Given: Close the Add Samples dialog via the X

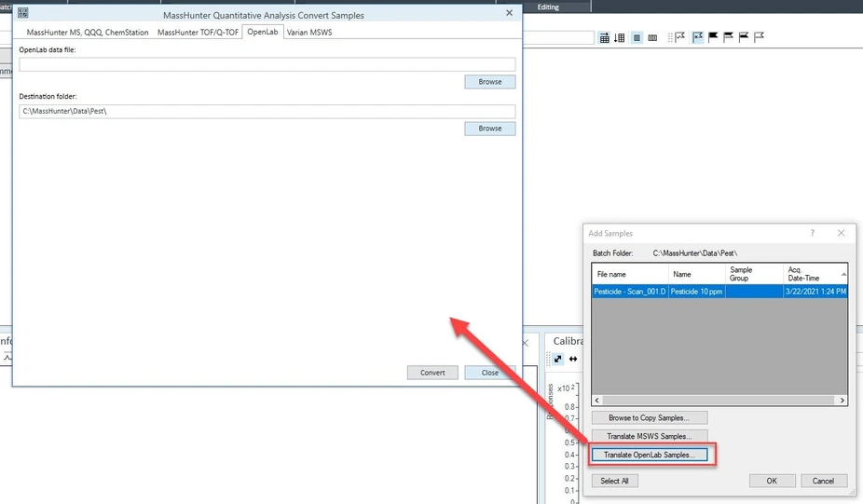Looking at the screenshot, I should [x=841, y=233].
